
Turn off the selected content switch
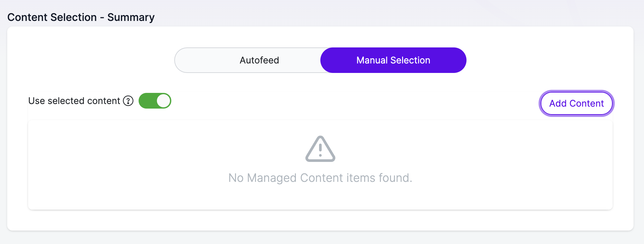coord(155,101)
